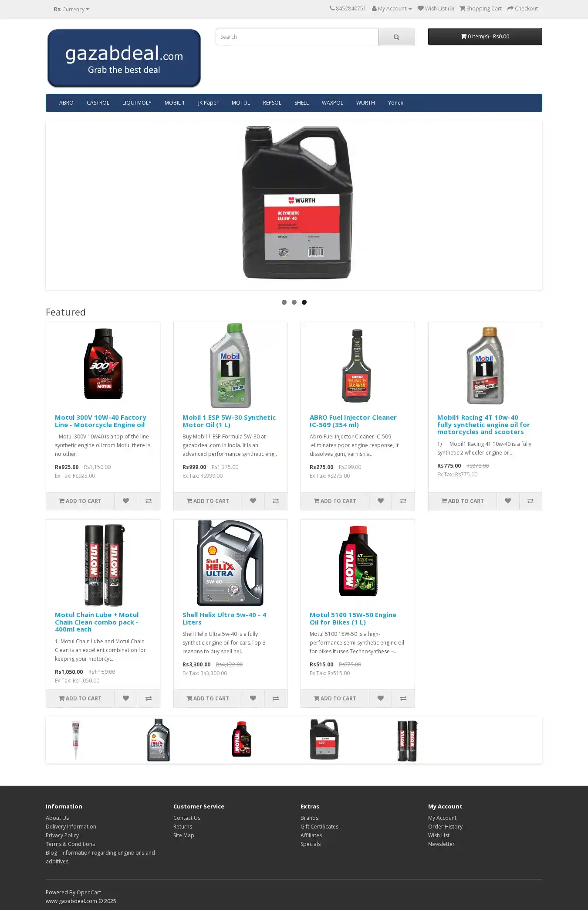The height and width of the screenshot is (910, 588).
Task: Add Shell Helix Ultra to cart
Action: coord(208,699)
